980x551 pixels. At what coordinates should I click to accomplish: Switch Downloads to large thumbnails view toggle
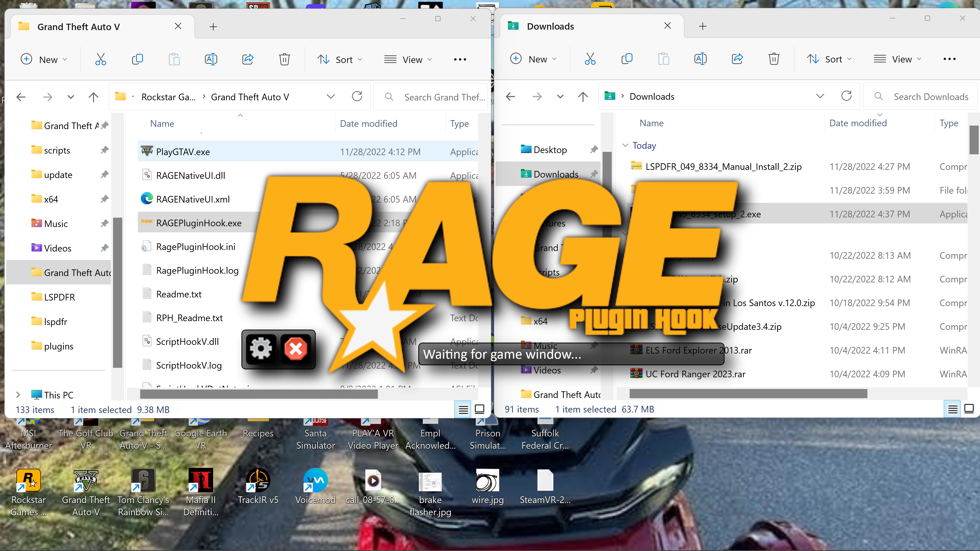point(969,409)
